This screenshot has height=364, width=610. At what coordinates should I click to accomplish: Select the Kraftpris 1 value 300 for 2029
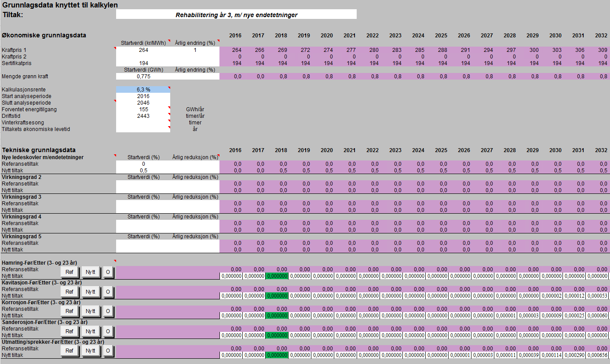tap(528, 50)
